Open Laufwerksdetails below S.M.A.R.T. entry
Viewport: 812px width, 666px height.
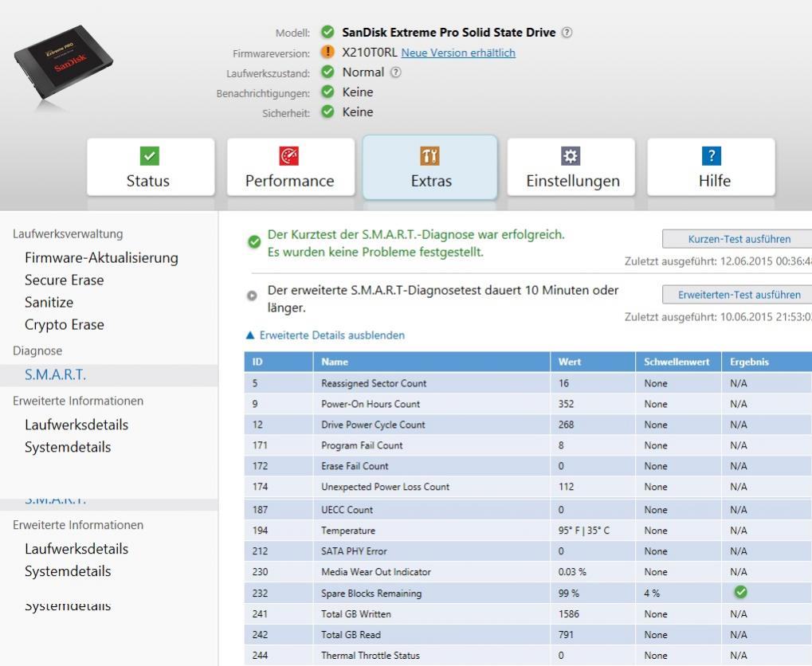(x=76, y=425)
